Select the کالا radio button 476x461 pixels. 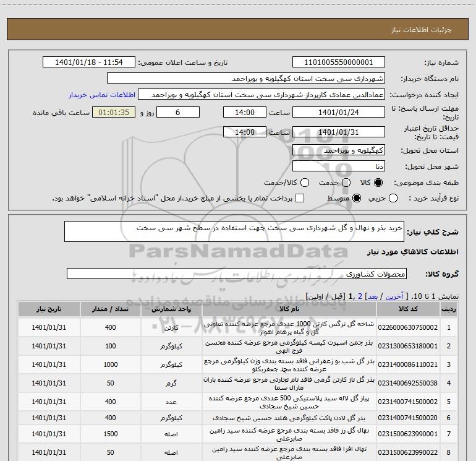378,183
